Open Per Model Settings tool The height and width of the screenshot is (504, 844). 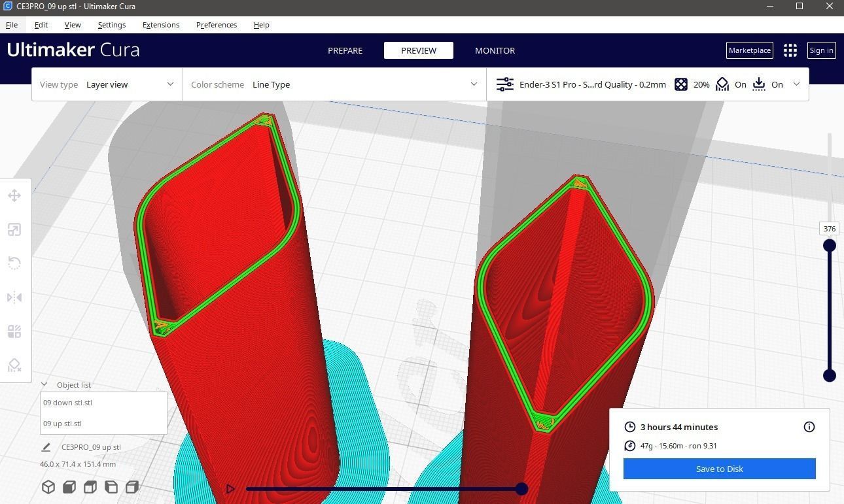click(x=14, y=331)
